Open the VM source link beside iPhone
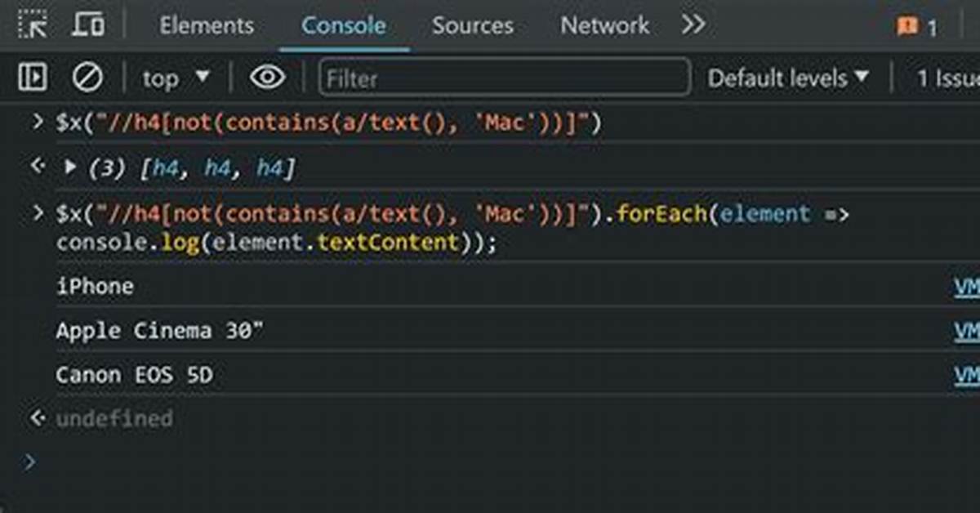Viewport: 980px width, 513px height. tap(967, 287)
